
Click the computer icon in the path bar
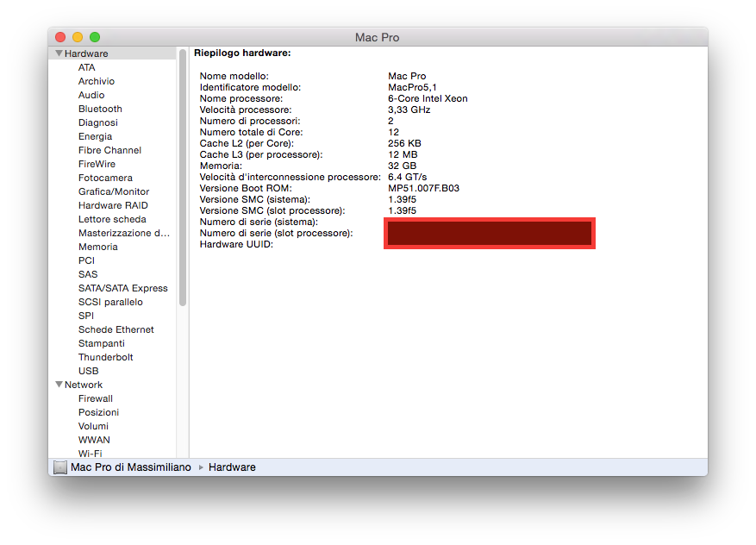[x=60, y=467]
